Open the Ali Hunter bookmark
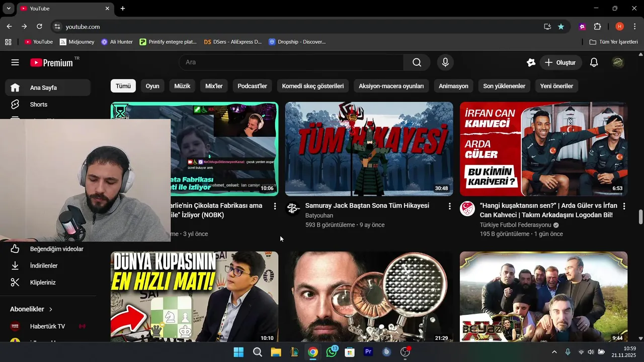The height and width of the screenshot is (362, 644). (117, 42)
